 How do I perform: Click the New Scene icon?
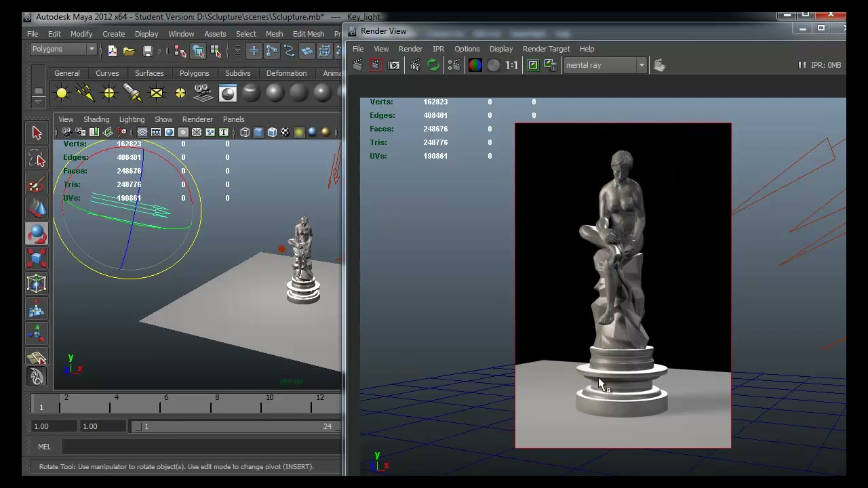click(x=112, y=51)
